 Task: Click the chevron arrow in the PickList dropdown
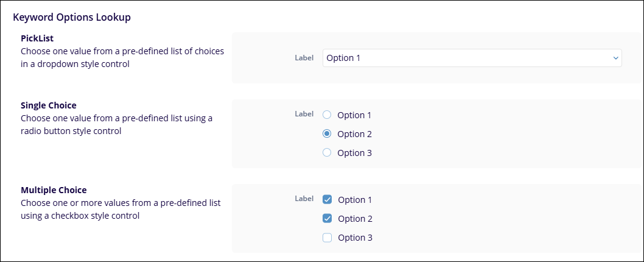(x=615, y=58)
